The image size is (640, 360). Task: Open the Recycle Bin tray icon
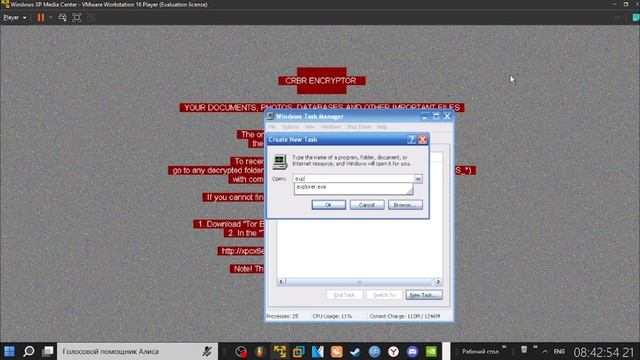click(x=524, y=350)
